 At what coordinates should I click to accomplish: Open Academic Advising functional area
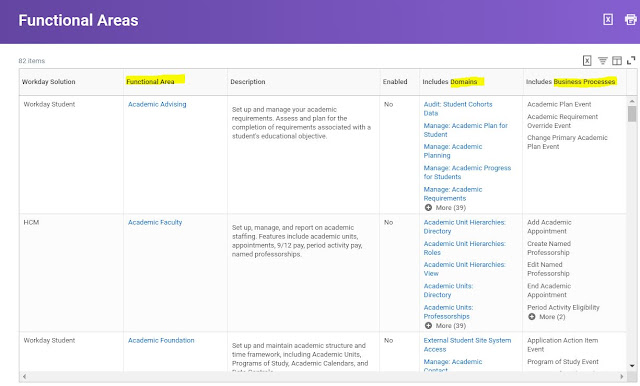pyautogui.click(x=157, y=104)
